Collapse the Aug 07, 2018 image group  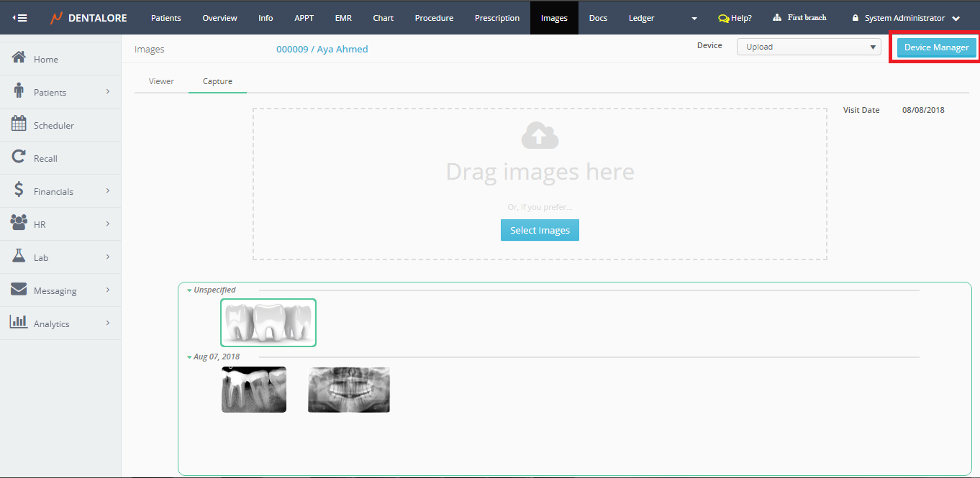(189, 357)
